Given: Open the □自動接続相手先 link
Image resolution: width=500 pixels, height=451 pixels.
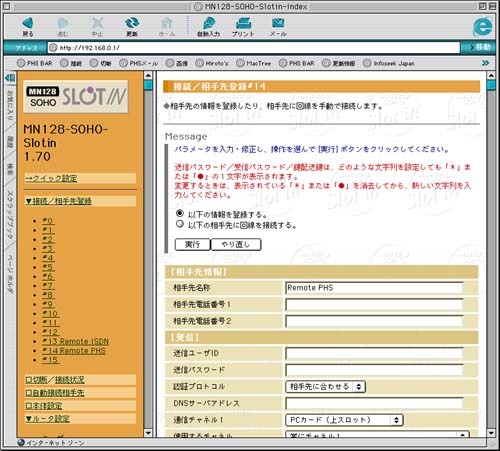Looking at the screenshot, I should coord(55,393).
